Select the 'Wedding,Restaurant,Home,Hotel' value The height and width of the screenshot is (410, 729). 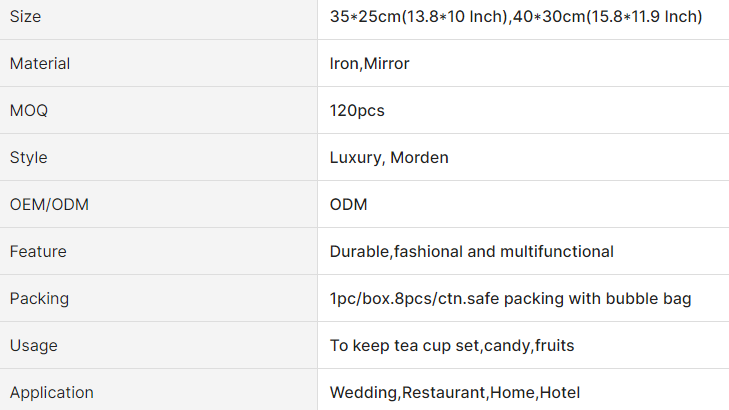[455, 393]
